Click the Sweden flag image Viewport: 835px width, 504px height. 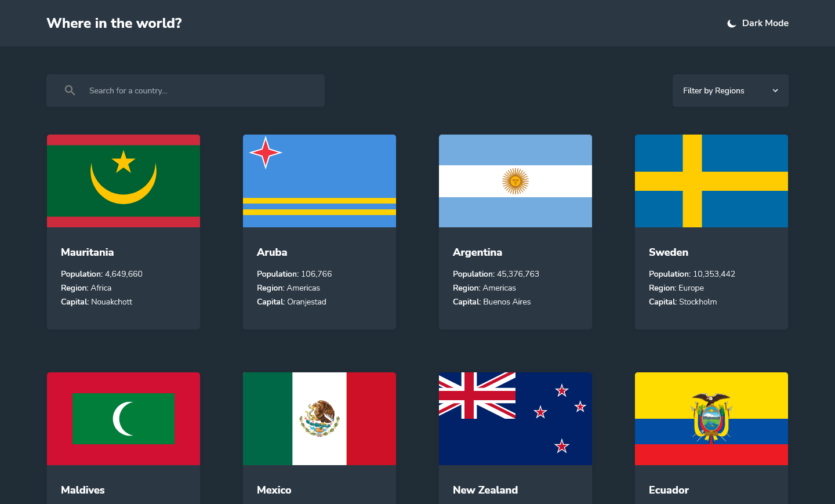click(x=711, y=181)
